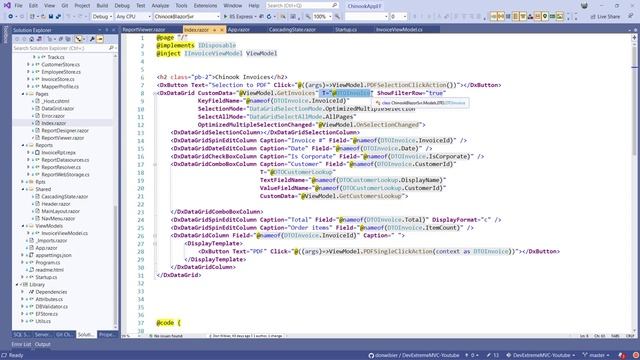Toggle the Solution Explorer pending changes filter
The width and height of the screenshot is (640, 360).
click(x=50, y=39)
